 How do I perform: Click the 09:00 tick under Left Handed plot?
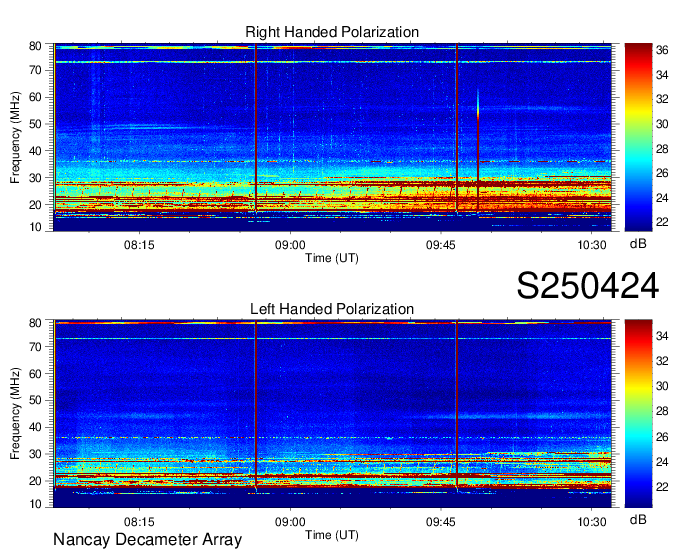(290, 522)
